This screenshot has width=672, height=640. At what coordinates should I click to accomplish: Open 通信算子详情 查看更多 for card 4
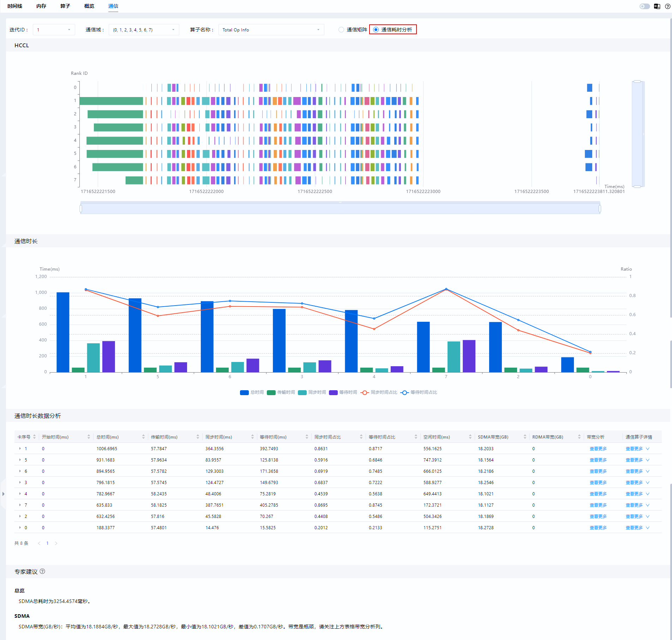tap(634, 494)
